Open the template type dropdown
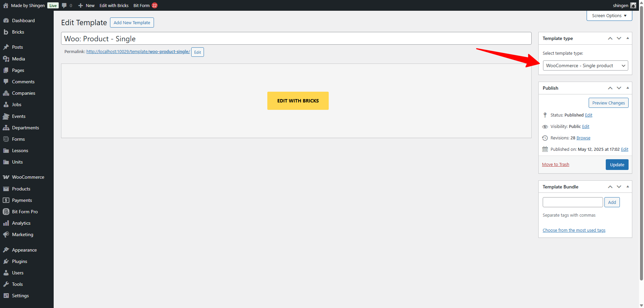The width and height of the screenshot is (644, 308). tap(585, 65)
